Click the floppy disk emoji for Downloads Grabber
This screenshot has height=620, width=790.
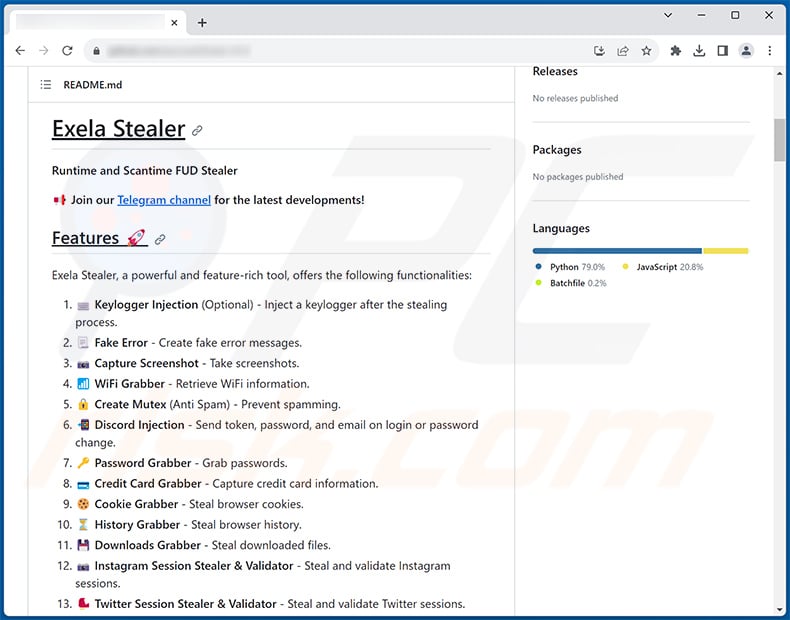pos(83,545)
